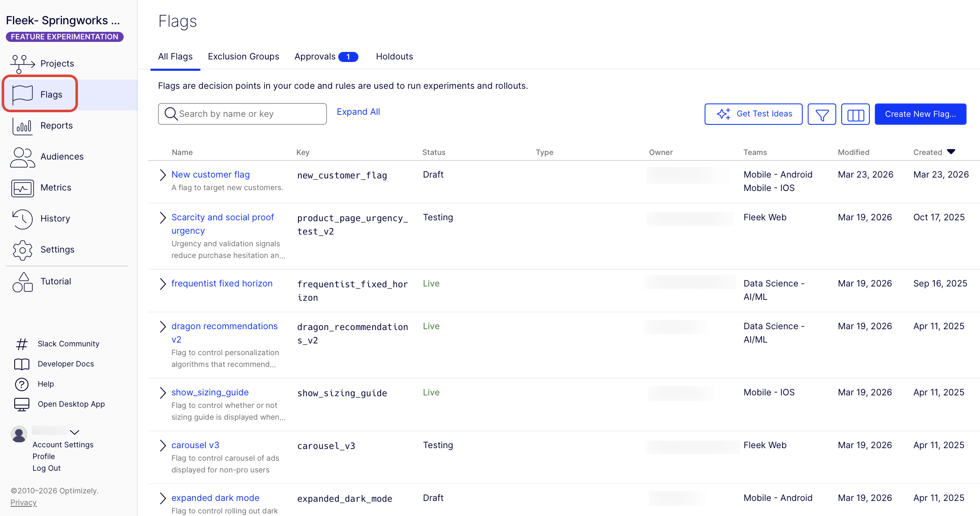Expand the frequentist fixed horizon row
The height and width of the screenshot is (516, 980).
[163, 284]
